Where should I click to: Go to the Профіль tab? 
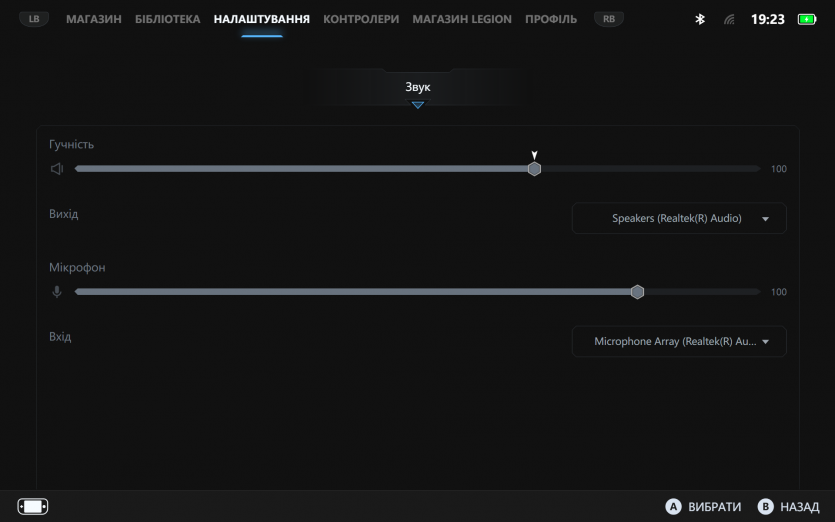click(x=551, y=19)
